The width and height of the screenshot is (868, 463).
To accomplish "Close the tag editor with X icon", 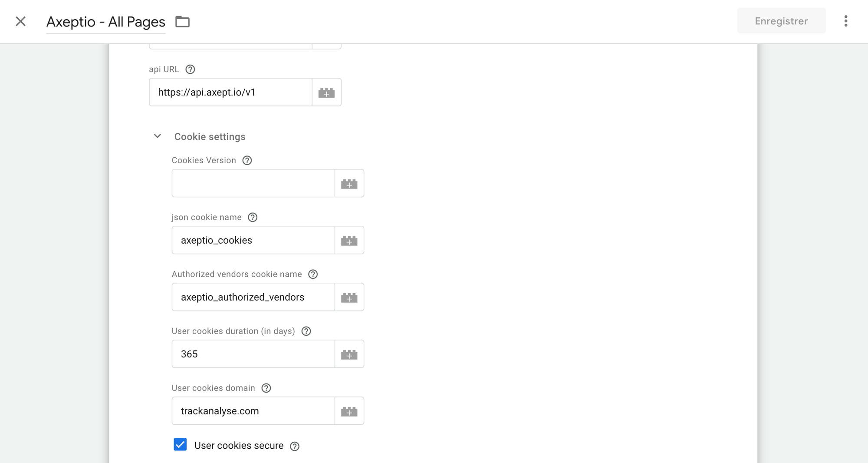I will (x=20, y=21).
